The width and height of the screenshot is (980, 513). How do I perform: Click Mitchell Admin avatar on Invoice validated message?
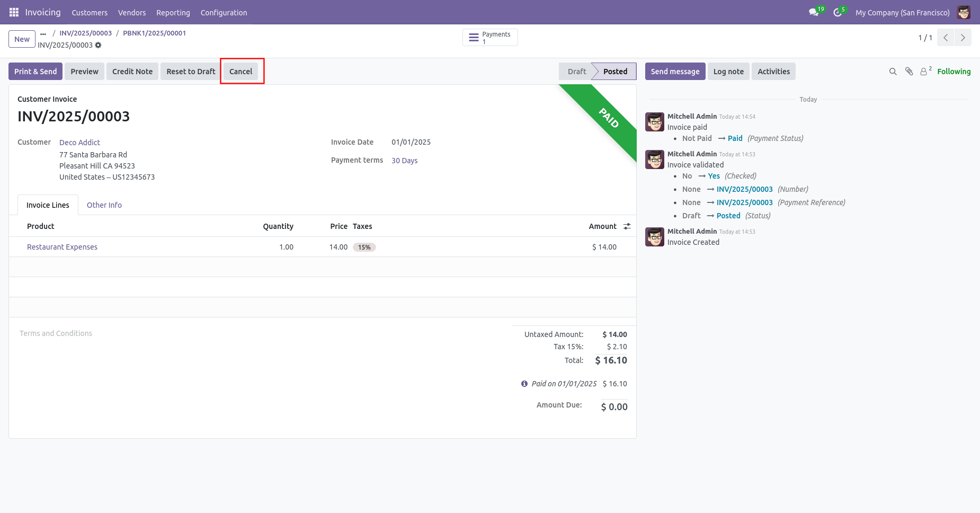(655, 160)
